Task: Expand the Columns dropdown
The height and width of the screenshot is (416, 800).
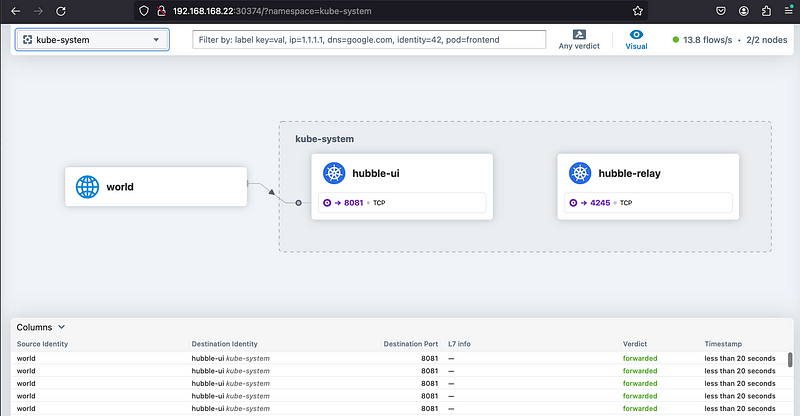Action: [41, 327]
